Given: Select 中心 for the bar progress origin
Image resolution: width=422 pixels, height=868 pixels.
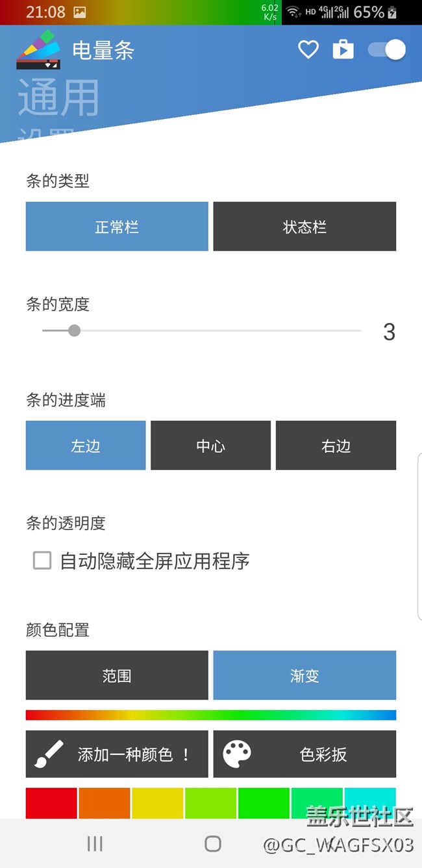Looking at the screenshot, I should 210,446.
